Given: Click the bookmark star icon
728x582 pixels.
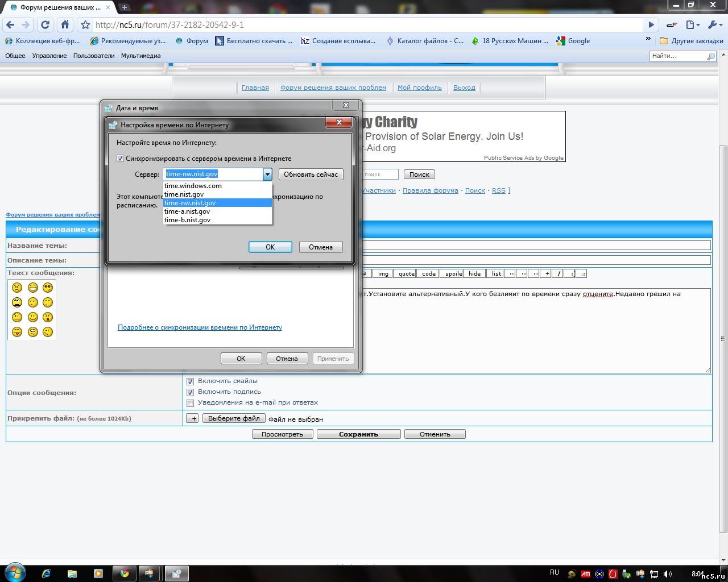Looking at the screenshot, I should (x=85, y=24).
